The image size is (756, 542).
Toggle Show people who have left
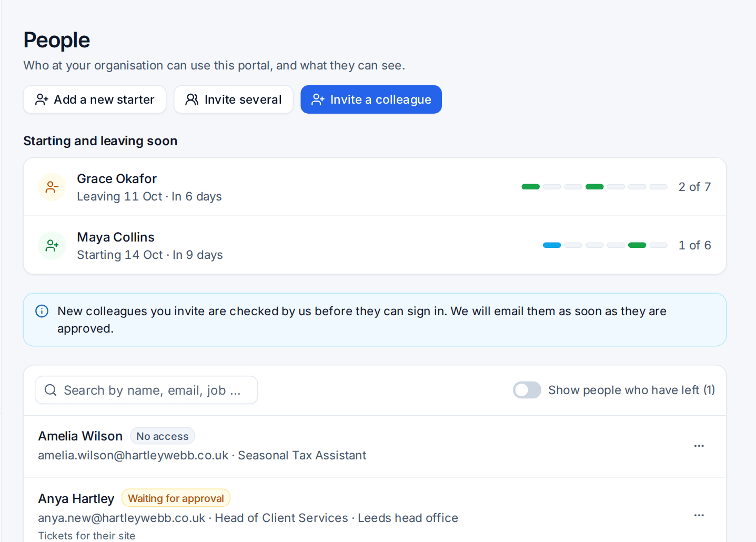527,390
